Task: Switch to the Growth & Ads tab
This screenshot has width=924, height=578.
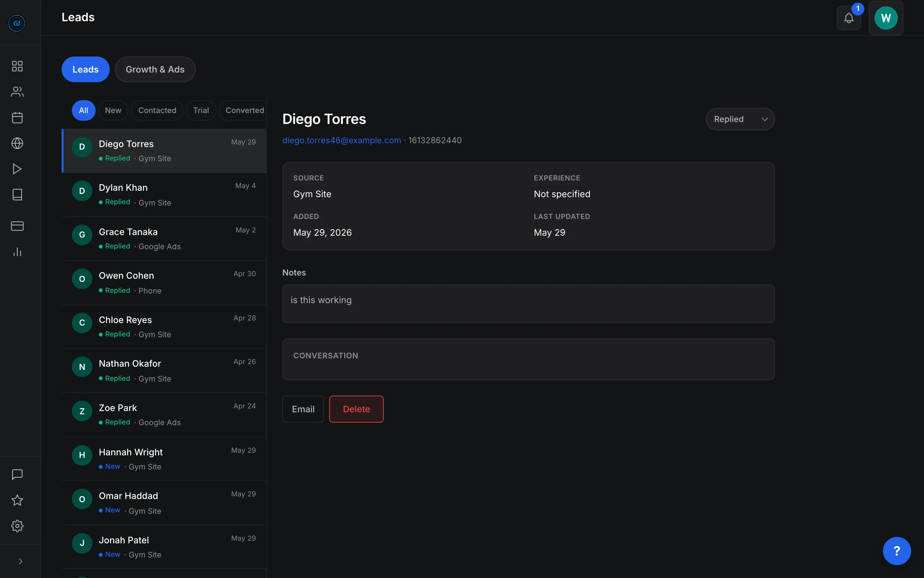Action: pos(155,69)
